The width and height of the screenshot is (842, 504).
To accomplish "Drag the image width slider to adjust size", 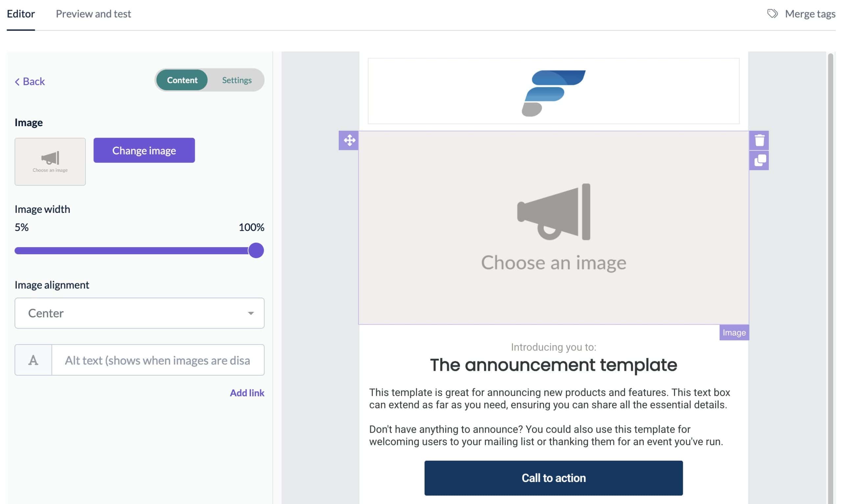I will (255, 250).
